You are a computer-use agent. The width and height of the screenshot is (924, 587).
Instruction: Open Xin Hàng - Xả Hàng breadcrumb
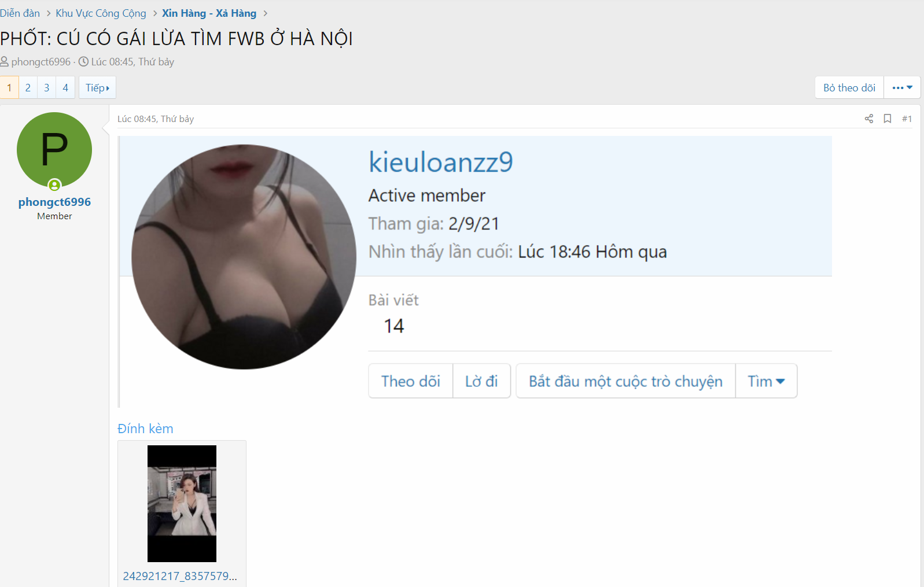pos(209,13)
